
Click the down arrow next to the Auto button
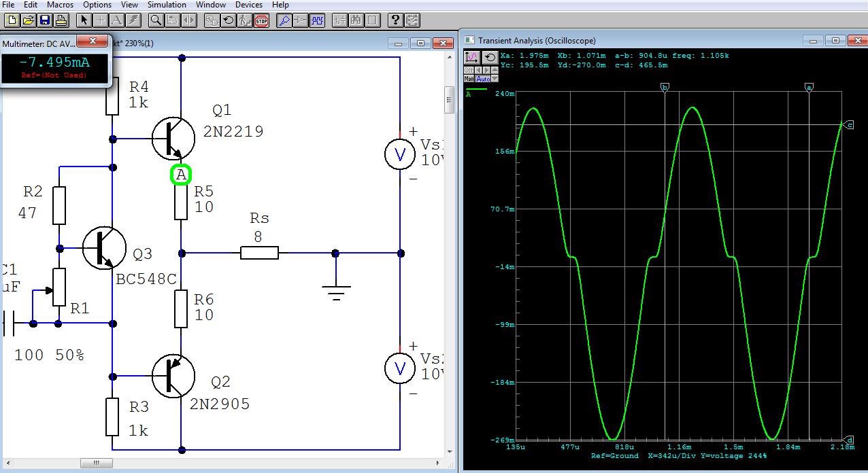point(495,79)
